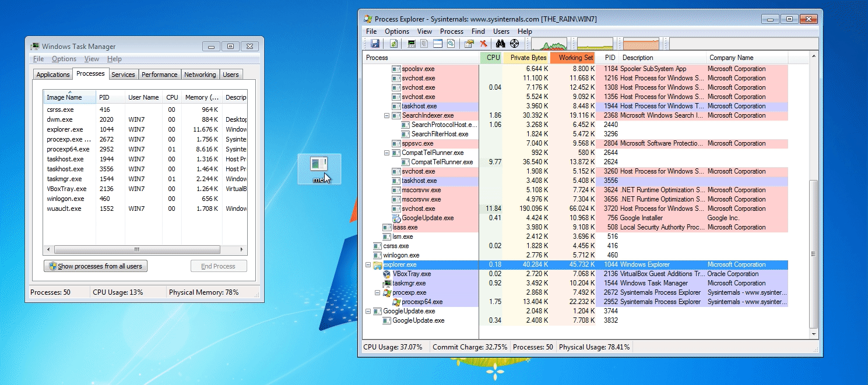The image size is (868, 385).
Task: Collapse the parent CompatTelRunner.exe tree node
Action: [386, 153]
